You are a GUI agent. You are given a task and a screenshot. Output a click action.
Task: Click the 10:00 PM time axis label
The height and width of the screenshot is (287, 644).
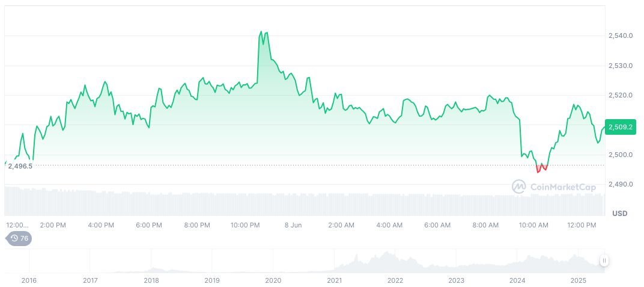[x=245, y=225]
